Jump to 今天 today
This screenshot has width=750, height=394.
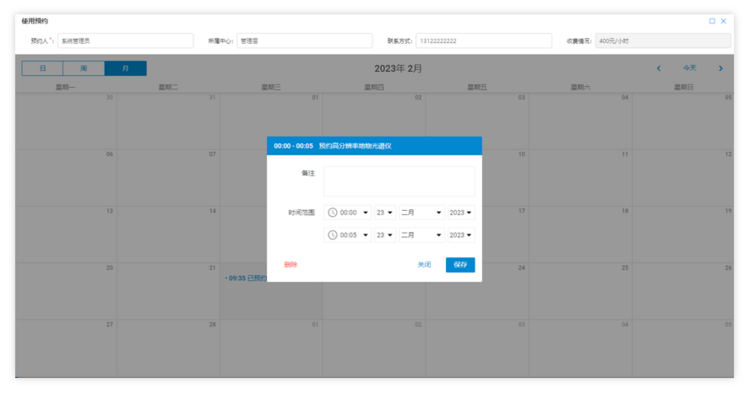pyautogui.click(x=689, y=68)
